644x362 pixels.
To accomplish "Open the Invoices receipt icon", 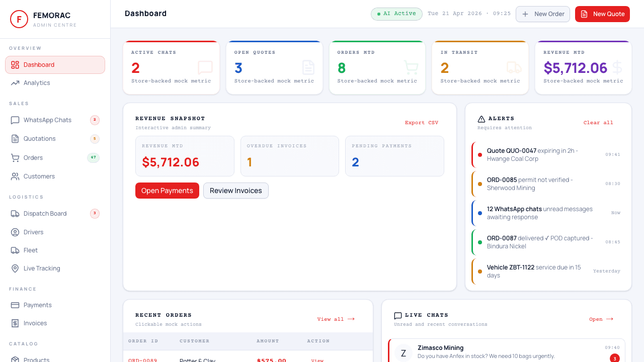I will click(15, 323).
